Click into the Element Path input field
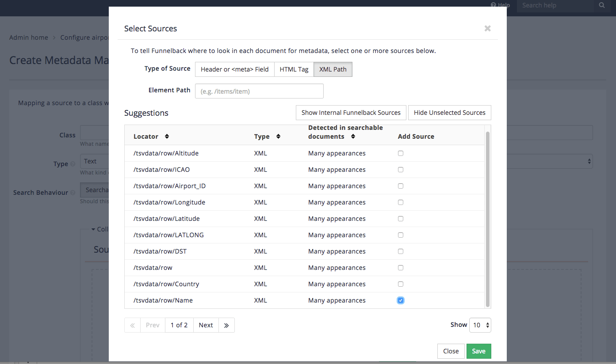This screenshot has height=364, width=616. tap(259, 91)
